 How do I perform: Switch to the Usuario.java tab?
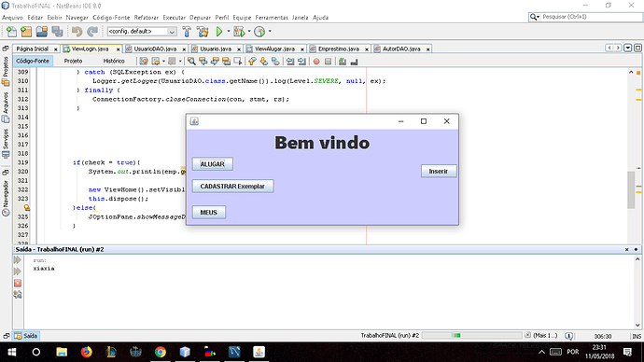(x=216, y=49)
